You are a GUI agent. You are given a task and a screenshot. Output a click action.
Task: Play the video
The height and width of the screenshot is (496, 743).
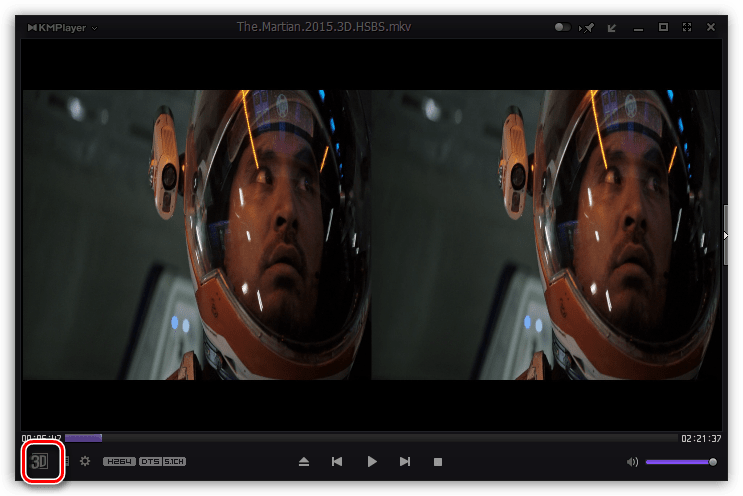pyautogui.click(x=372, y=461)
